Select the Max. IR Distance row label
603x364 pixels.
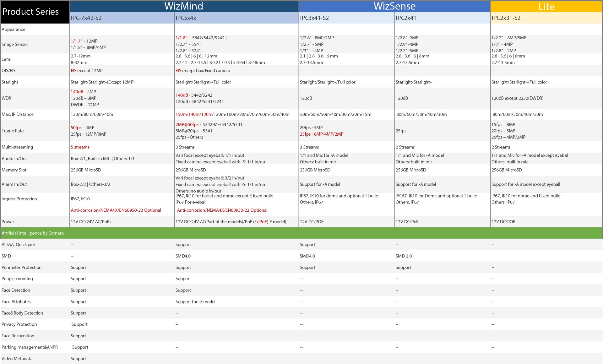pyautogui.click(x=18, y=114)
